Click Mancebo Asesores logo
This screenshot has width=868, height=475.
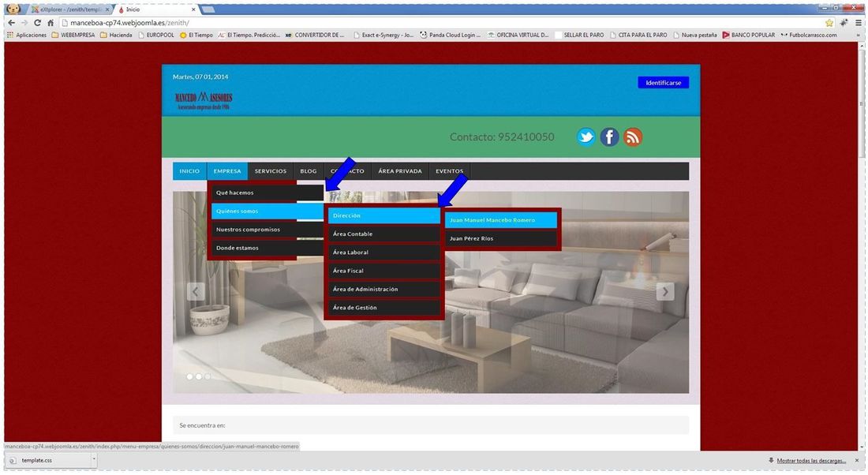click(x=203, y=100)
